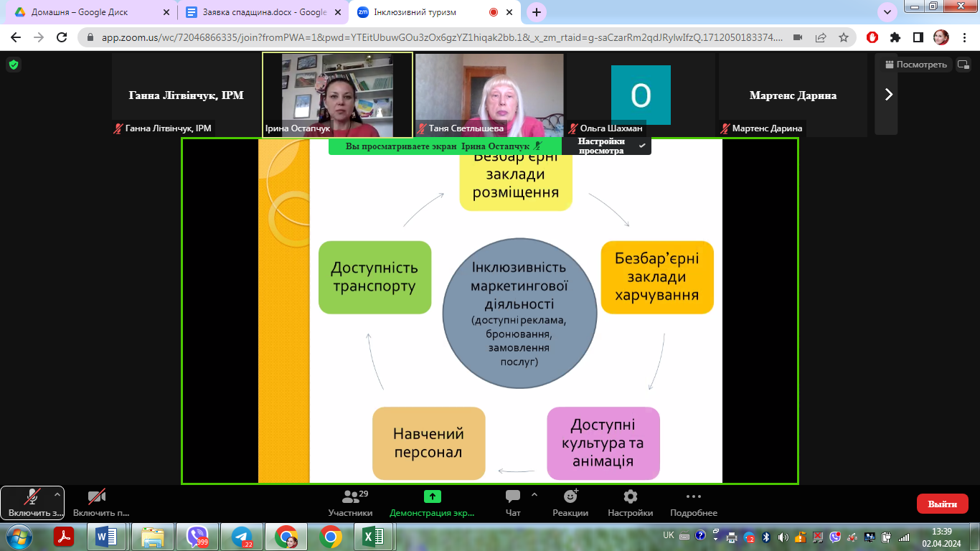Unmute the microphone
Screen dimensions: 980x551
[32, 496]
